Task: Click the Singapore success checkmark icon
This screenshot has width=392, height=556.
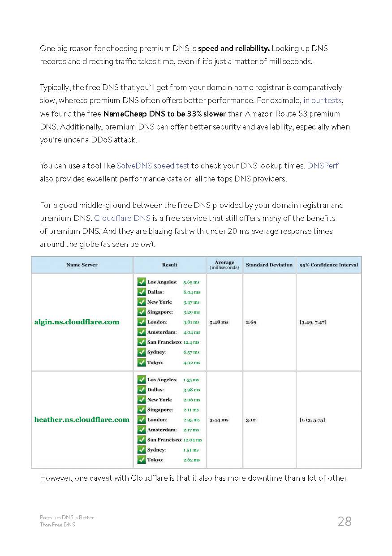Action: pos(142,312)
